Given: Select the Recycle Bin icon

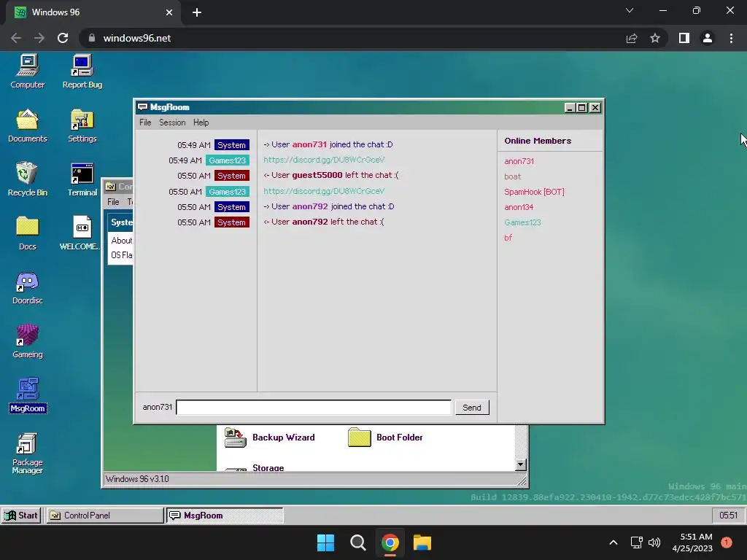Looking at the screenshot, I should [28, 179].
